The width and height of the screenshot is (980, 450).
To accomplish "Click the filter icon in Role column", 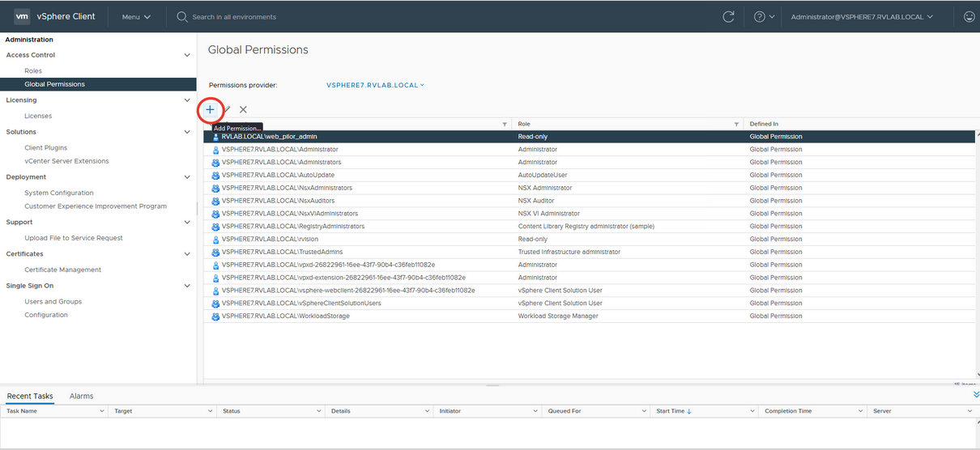I will click(x=736, y=124).
